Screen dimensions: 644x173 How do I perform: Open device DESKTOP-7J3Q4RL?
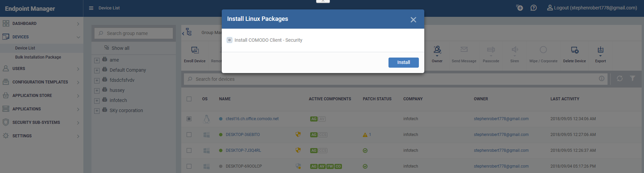[243, 150]
